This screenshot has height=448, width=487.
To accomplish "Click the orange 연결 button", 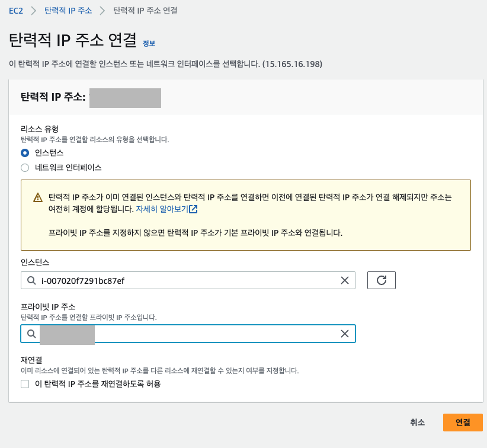I will click(463, 423).
